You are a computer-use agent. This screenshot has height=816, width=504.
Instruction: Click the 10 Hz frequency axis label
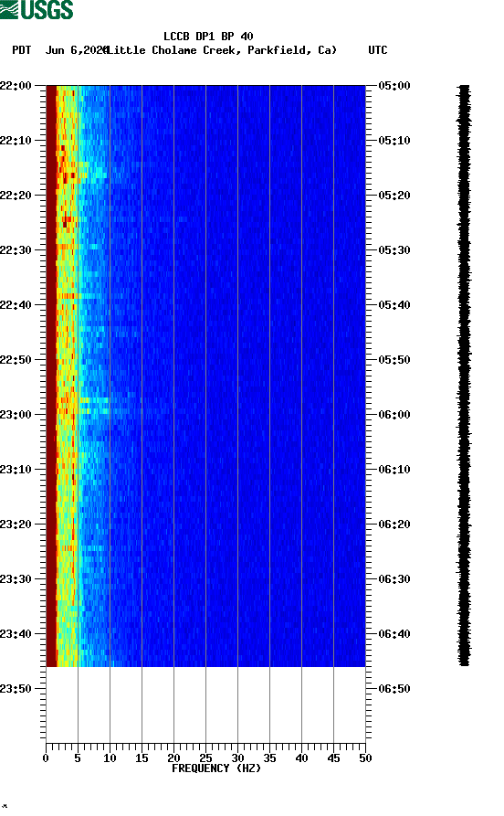point(110,758)
